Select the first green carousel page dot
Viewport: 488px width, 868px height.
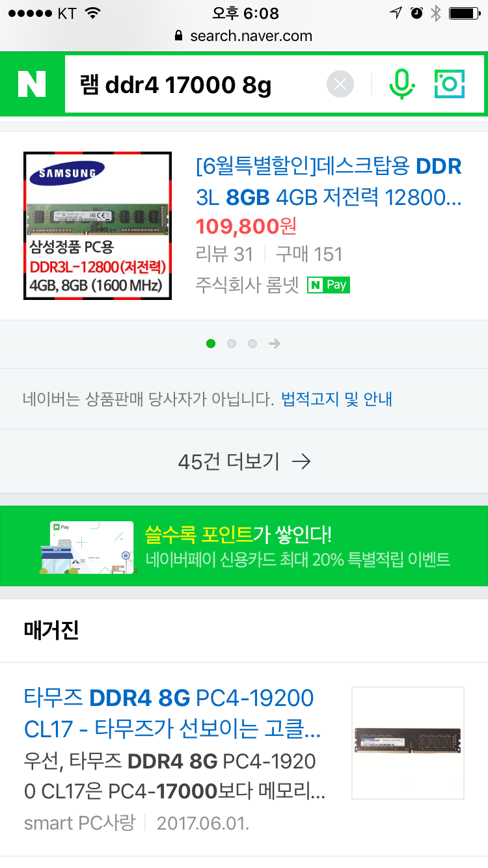pos(210,344)
